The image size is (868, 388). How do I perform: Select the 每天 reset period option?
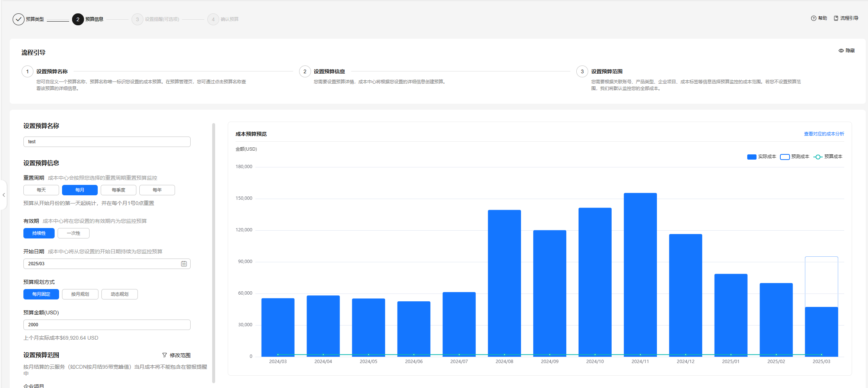pos(41,190)
